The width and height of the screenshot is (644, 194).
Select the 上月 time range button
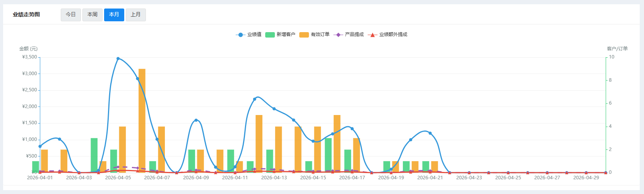[136, 15]
